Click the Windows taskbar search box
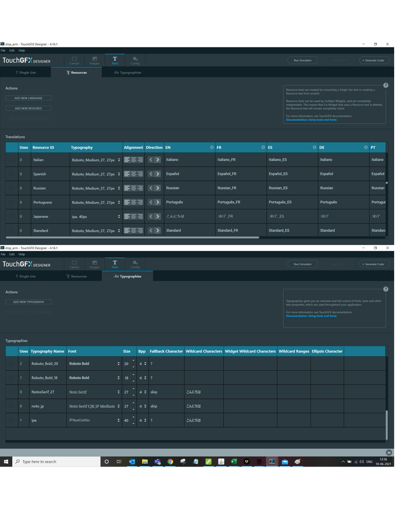This screenshot has width=399, height=532. point(56,461)
